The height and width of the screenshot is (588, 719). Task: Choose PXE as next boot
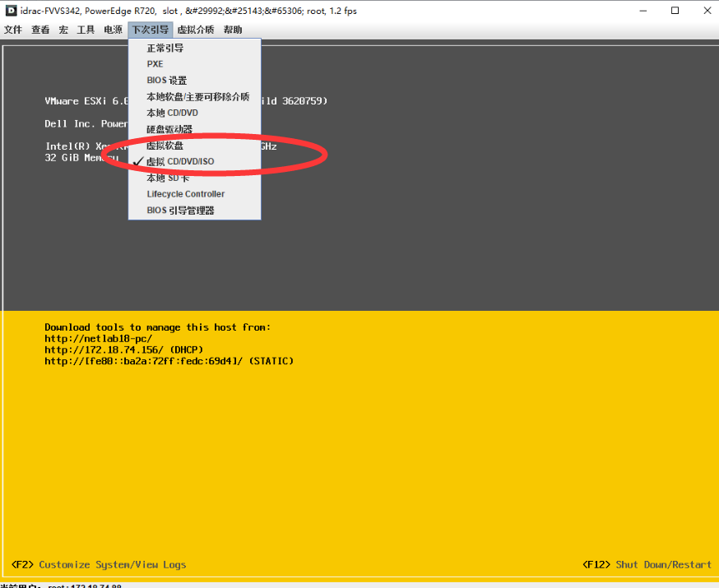pos(194,64)
